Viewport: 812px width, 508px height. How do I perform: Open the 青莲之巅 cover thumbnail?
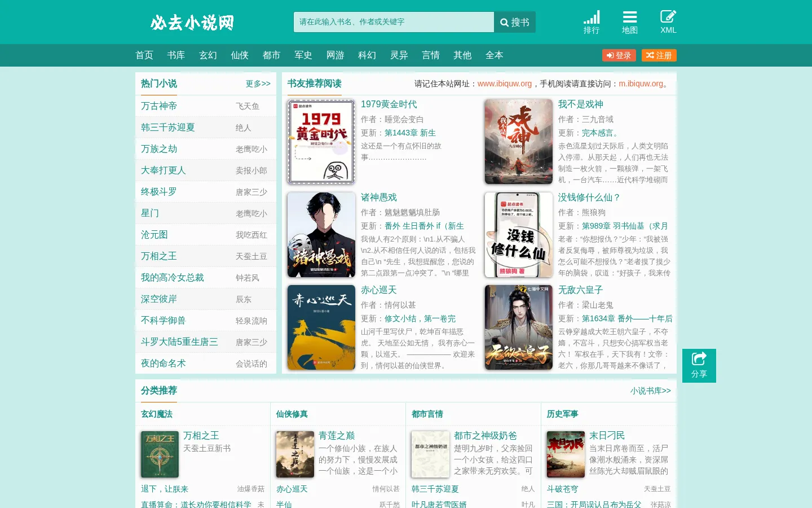pos(295,454)
